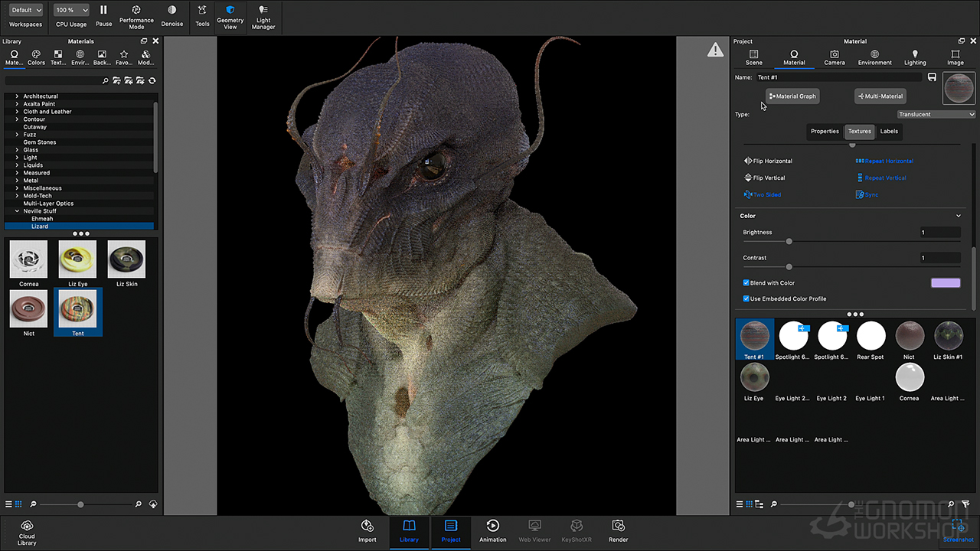
Task: Open the Cloud Library
Action: (27, 527)
